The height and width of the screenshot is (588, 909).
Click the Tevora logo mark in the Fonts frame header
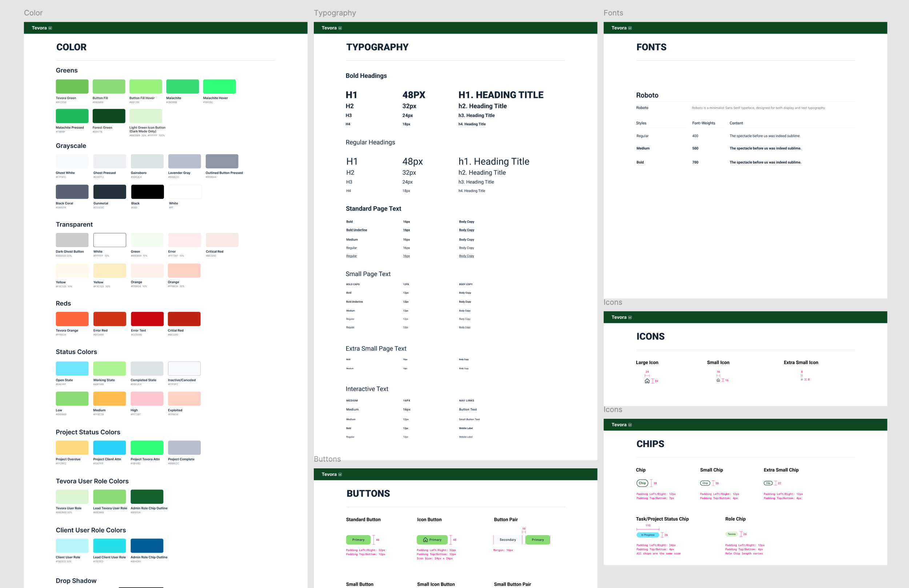(630, 28)
